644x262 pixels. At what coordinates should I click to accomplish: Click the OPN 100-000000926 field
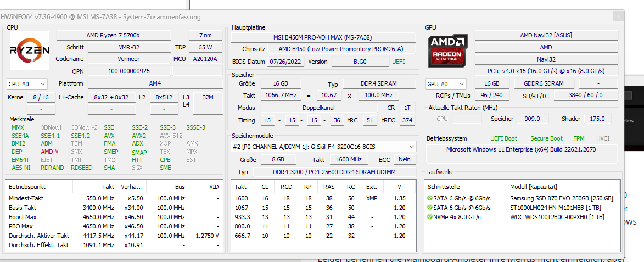coord(129,71)
